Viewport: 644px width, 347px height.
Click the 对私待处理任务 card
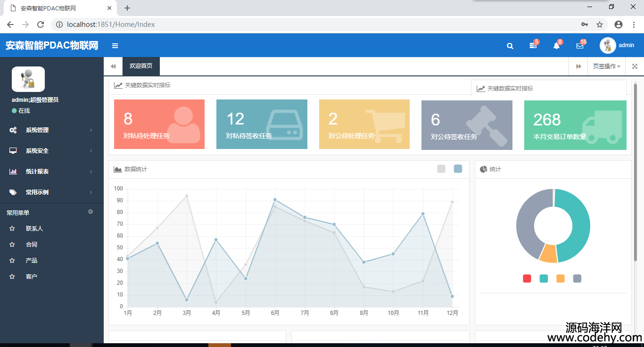[159, 124]
